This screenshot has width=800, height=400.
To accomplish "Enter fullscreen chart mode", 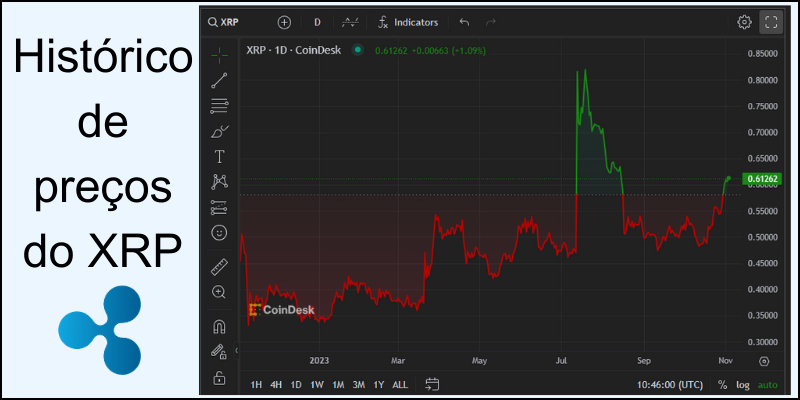I will point(771,22).
